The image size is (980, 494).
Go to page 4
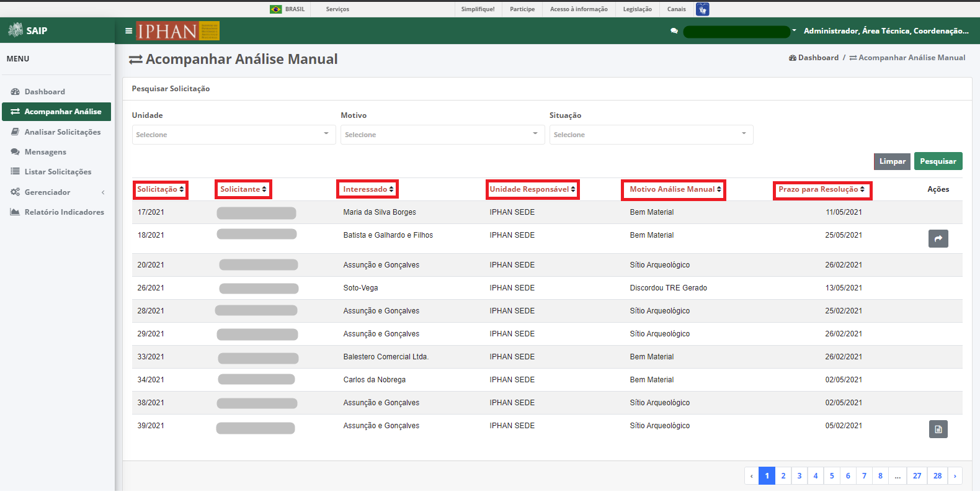pyautogui.click(x=816, y=476)
